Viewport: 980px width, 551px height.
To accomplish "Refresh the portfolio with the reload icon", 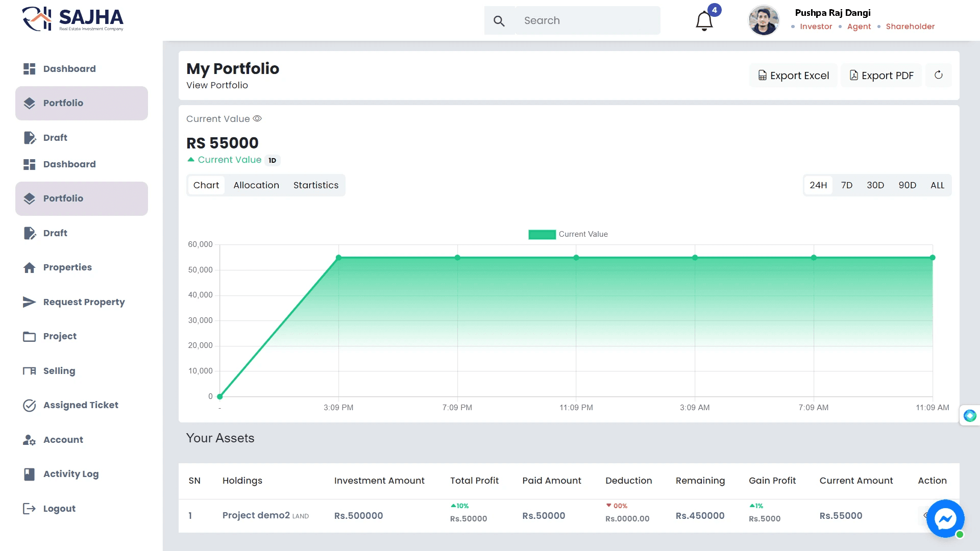I will tap(939, 75).
